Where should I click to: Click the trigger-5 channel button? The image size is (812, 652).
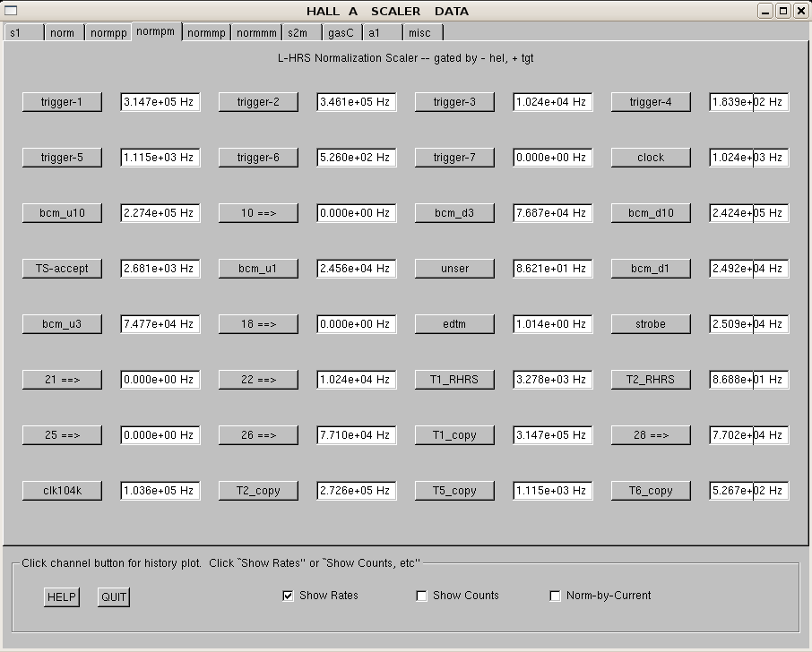(62, 158)
